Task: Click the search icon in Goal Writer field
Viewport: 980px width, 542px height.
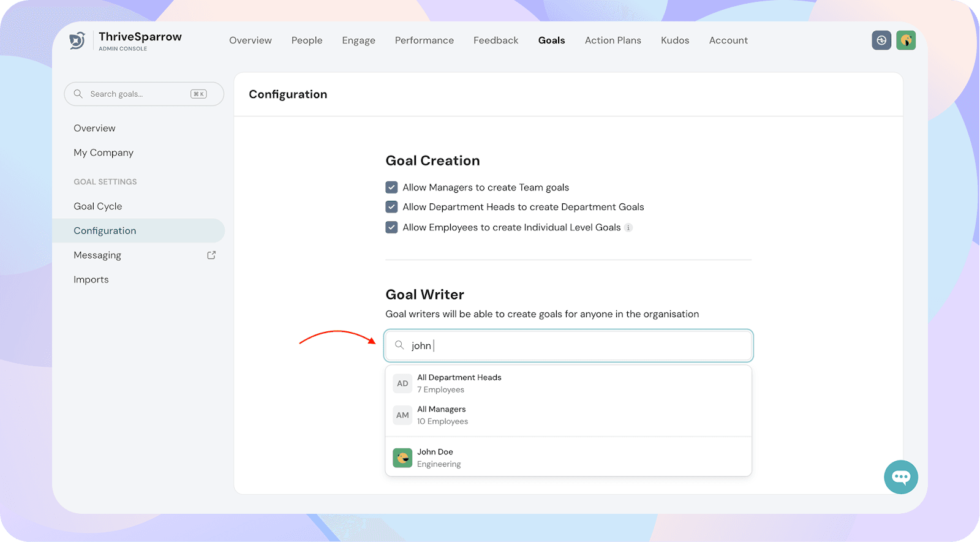Action: (x=399, y=345)
